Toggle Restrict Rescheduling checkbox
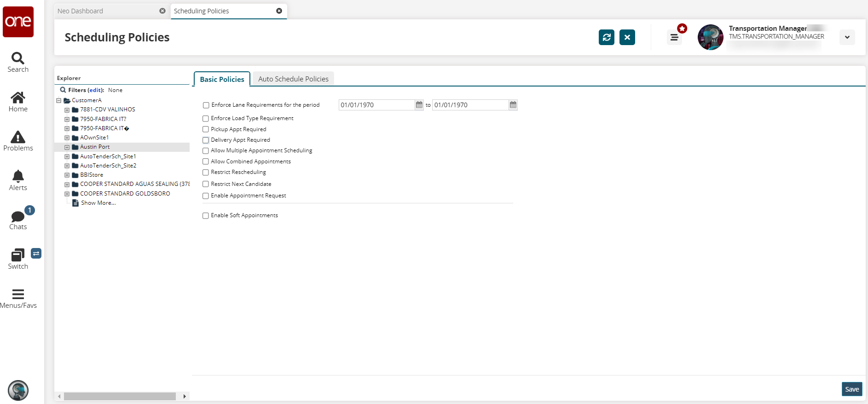This screenshot has height=404, width=868. (x=206, y=173)
